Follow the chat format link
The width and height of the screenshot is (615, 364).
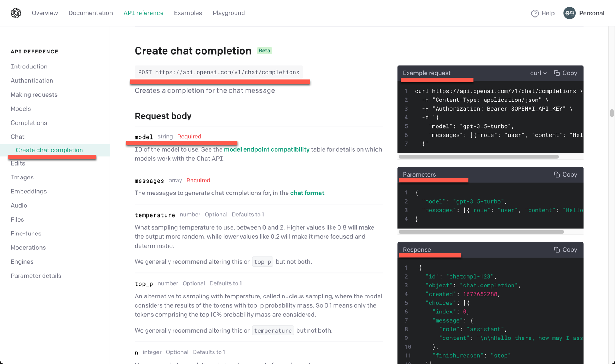click(307, 193)
